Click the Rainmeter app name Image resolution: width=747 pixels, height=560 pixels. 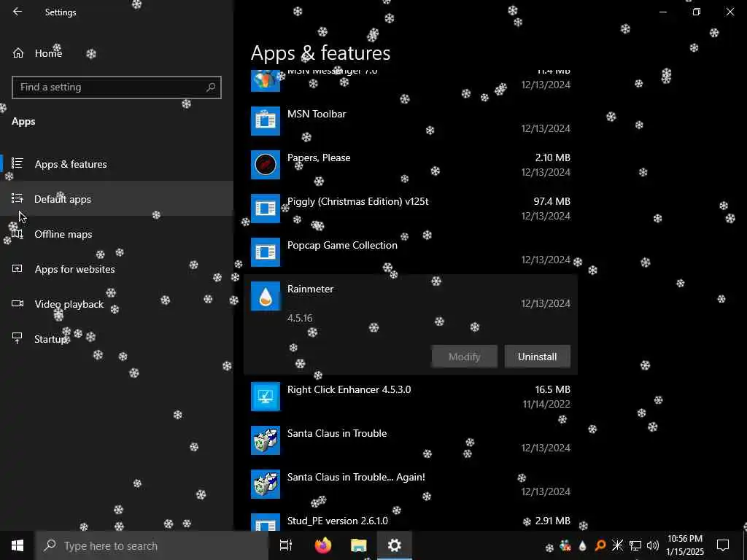point(310,289)
